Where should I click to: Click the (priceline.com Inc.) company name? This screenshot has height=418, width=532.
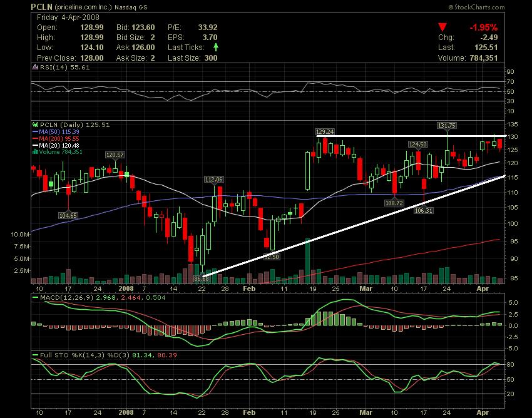83,7
